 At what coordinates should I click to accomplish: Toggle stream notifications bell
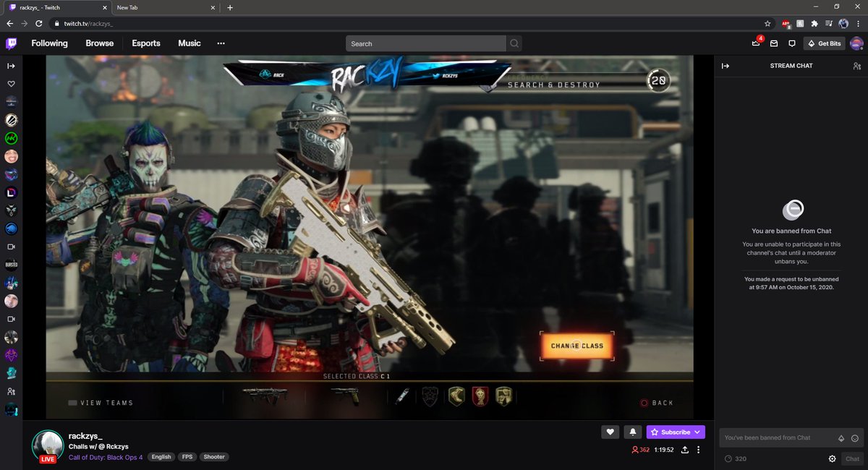(x=633, y=432)
